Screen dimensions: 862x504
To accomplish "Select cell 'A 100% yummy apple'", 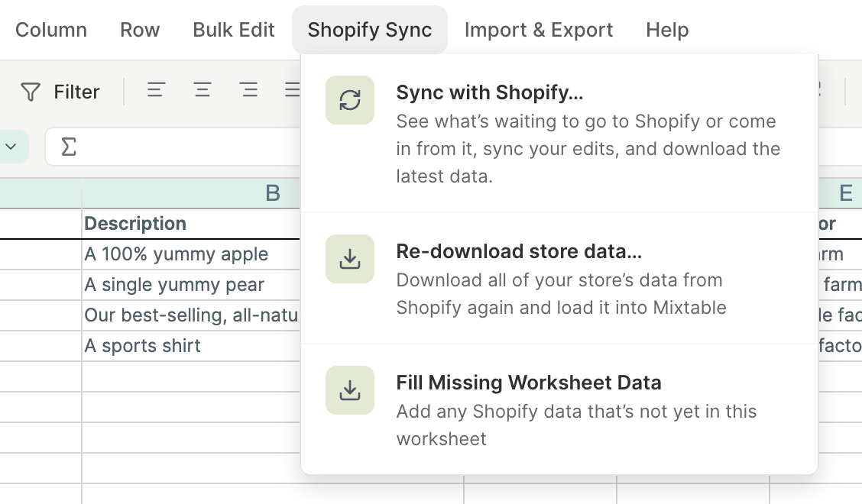I will pos(191,254).
